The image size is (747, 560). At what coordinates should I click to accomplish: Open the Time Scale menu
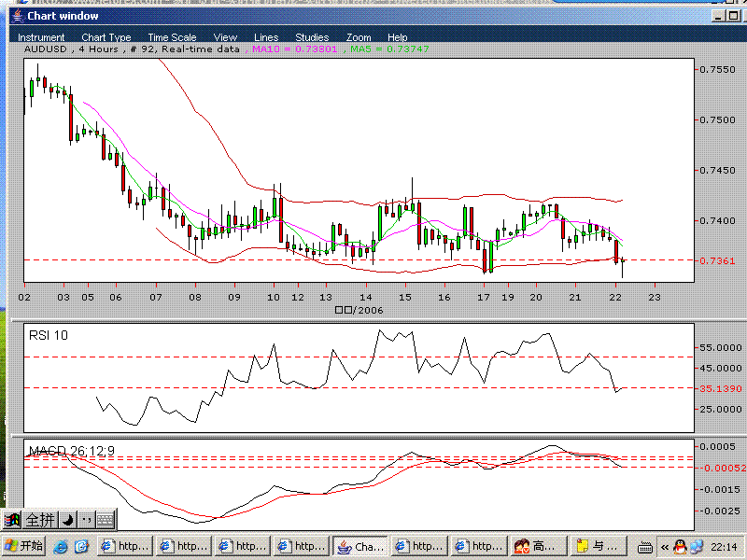point(172,37)
